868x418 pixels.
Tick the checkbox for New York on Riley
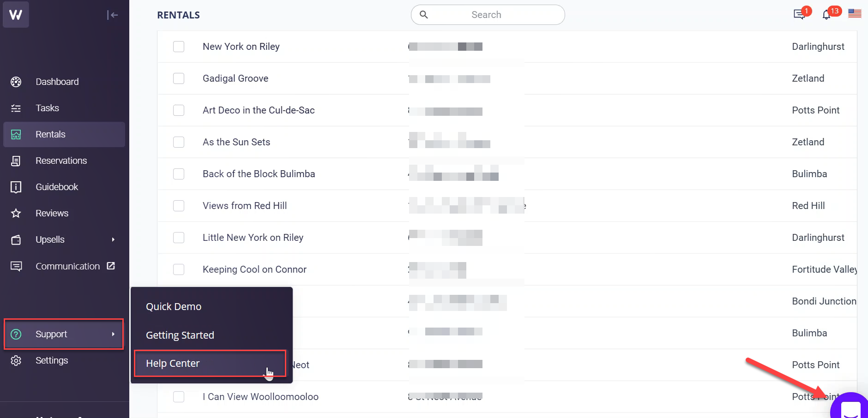(x=179, y=47)
